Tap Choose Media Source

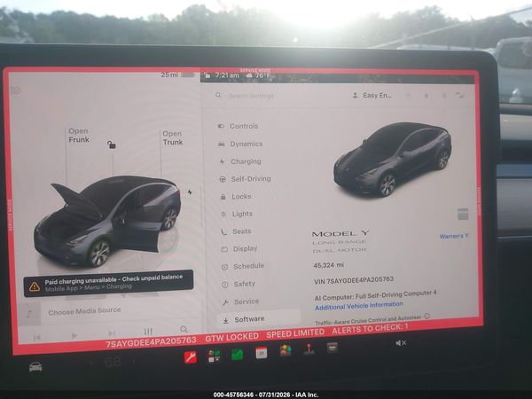84,311
